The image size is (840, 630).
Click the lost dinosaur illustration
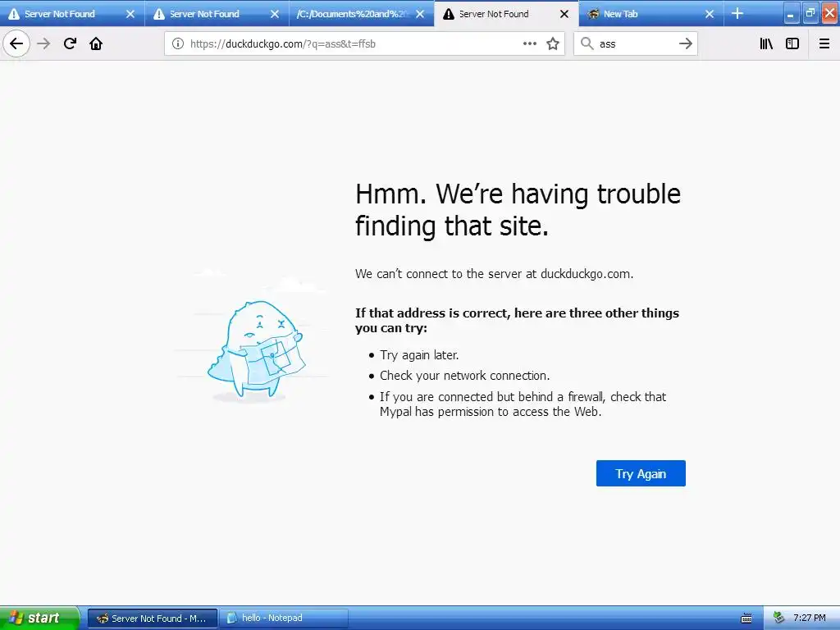pos(256,349)
